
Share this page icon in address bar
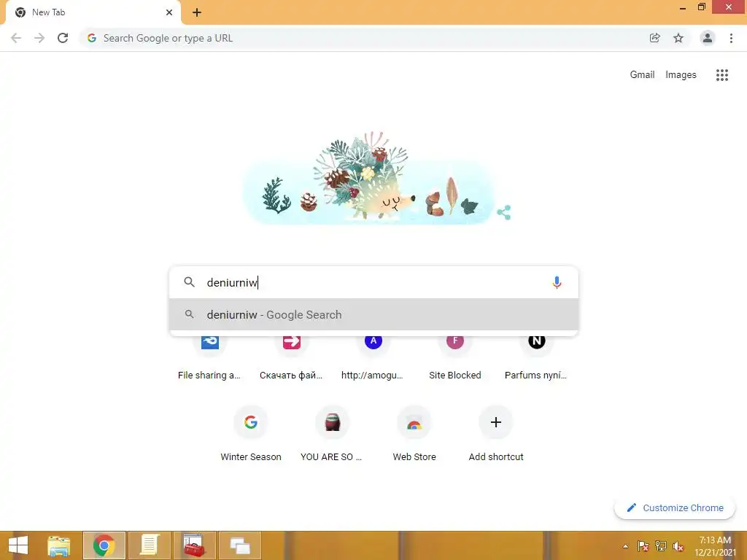pos(655,38)
